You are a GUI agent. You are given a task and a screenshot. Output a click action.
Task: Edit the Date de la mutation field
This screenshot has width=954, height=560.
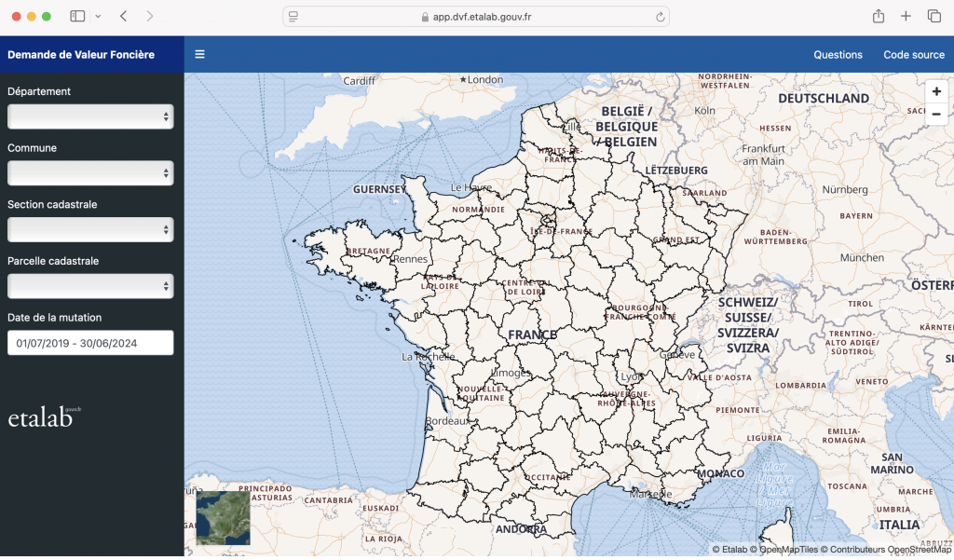(90, 343)
